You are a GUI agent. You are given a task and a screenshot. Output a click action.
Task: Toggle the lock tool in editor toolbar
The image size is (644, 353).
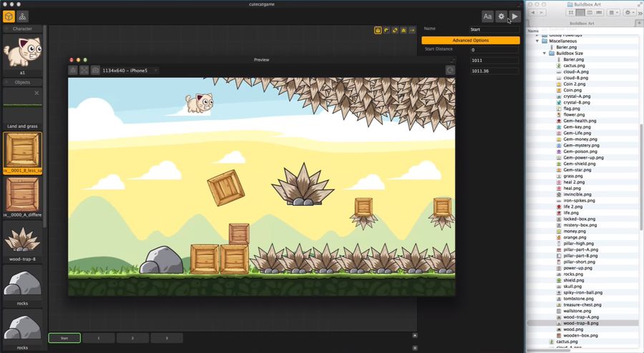pos(378,31)
